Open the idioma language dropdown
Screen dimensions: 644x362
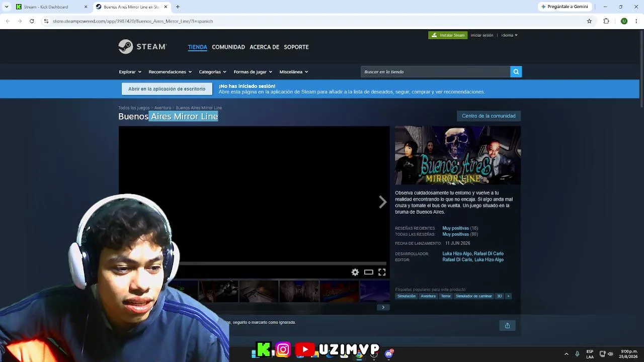[x=509, y=35]
